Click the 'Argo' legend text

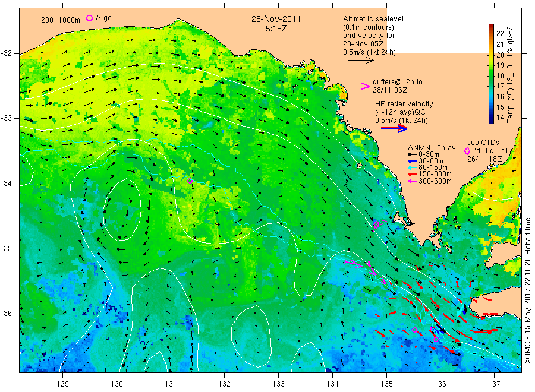(103, 18)
